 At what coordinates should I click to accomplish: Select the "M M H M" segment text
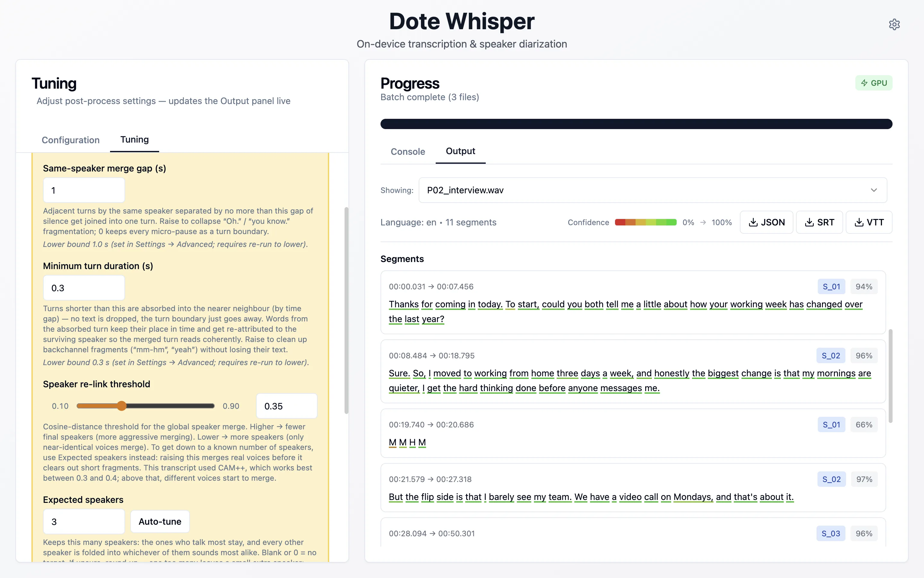(407, 442)
